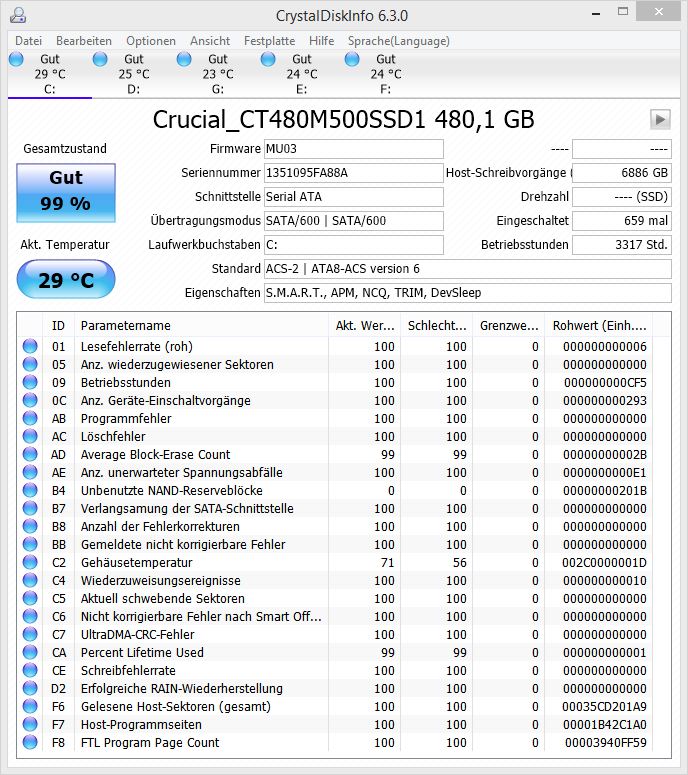Click status orb for Anz. Geräte-Einschaltvorgänge
688x775 pixels.
click(30, 400)
